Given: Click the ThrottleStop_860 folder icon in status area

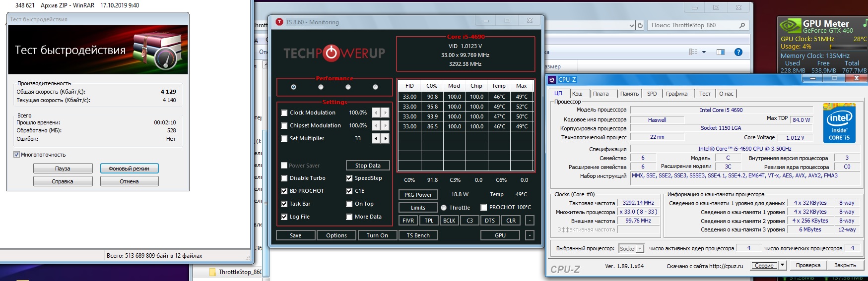Looking at the screenshot, I should tap(212, 272).
